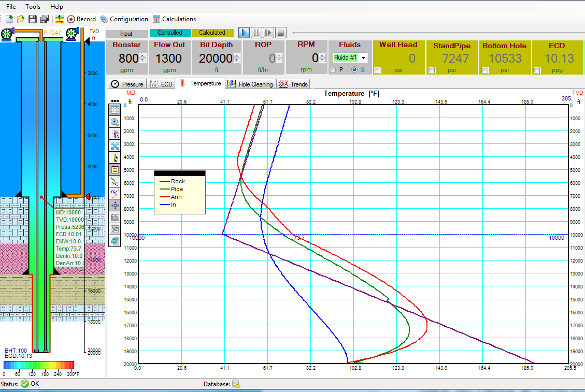The width and height of the screenshot is (585, 392).
Task: Toggle the legend display icon
Action: 115,169
